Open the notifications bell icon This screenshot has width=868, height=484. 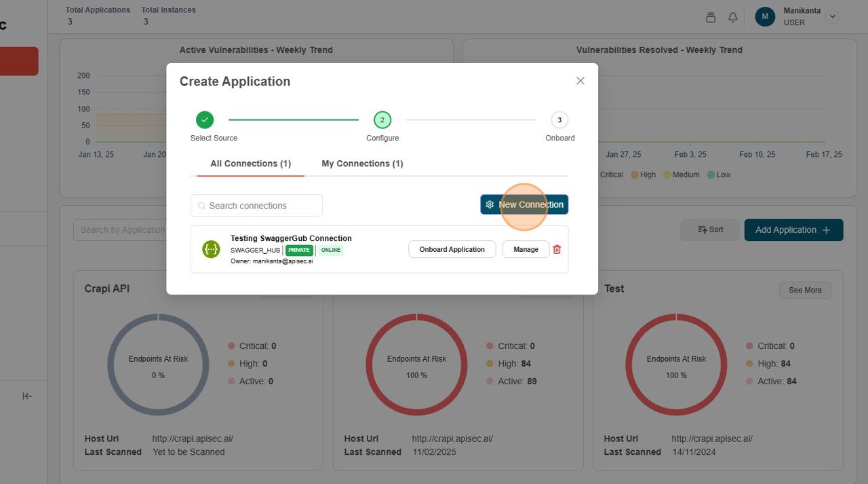(732, 17)
